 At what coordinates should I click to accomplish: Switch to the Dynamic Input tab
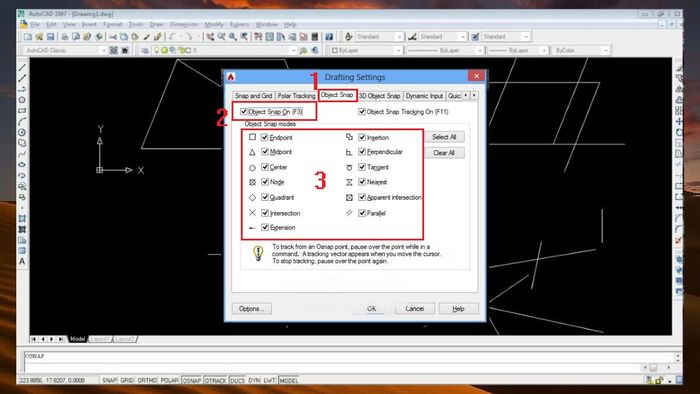click(x=424, y=96)
